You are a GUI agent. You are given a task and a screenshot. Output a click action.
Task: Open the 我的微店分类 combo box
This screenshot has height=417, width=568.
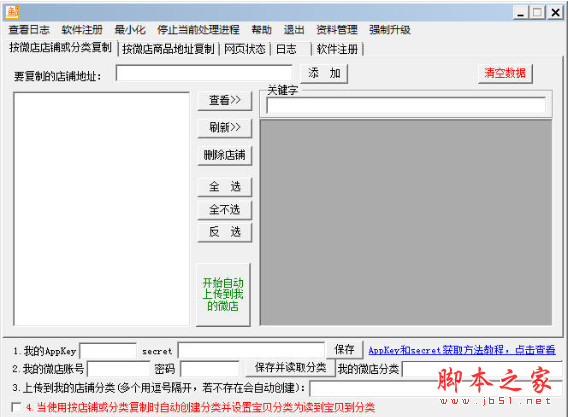point(483,369)
